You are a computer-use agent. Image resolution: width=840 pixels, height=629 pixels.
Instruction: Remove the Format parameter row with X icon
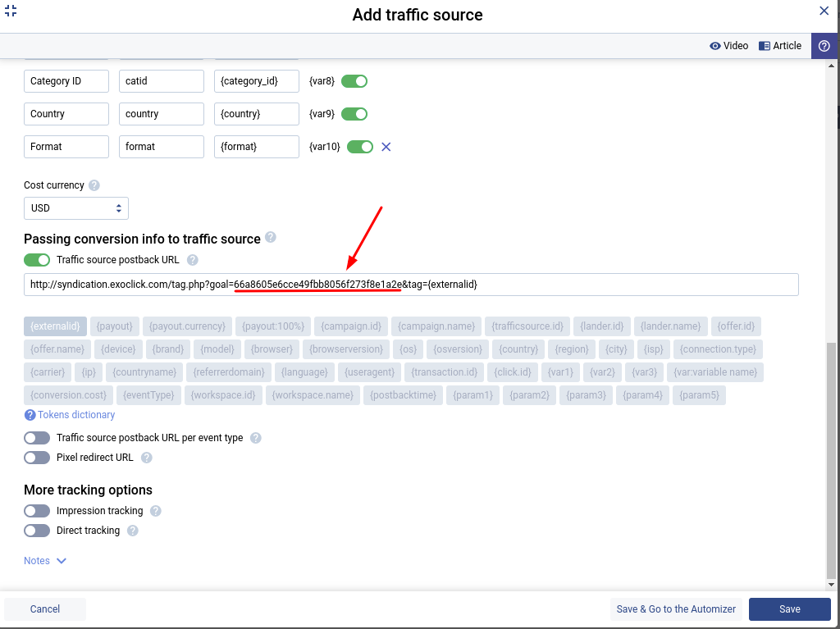click(386, 147)
